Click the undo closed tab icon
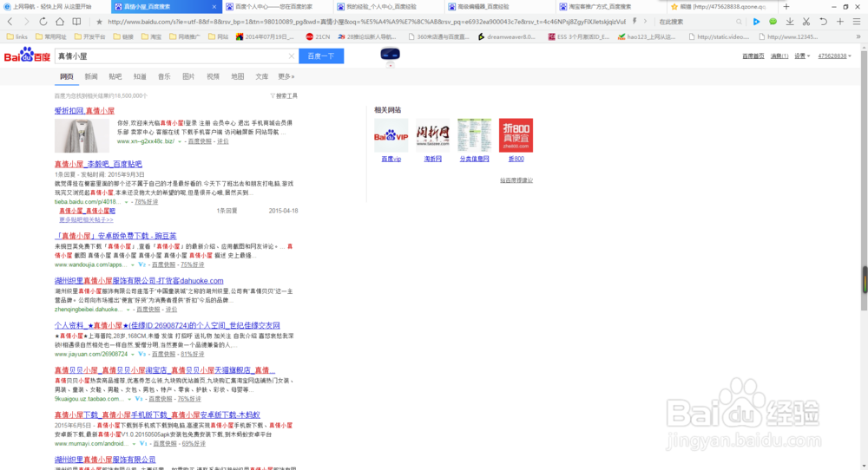The image size is (868, 470). pos(823,22)
